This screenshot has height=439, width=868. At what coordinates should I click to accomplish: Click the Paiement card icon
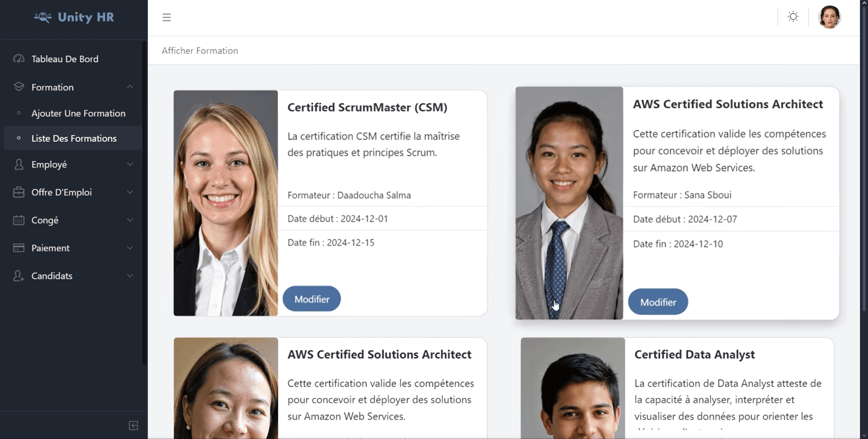(x=19, y=248)
